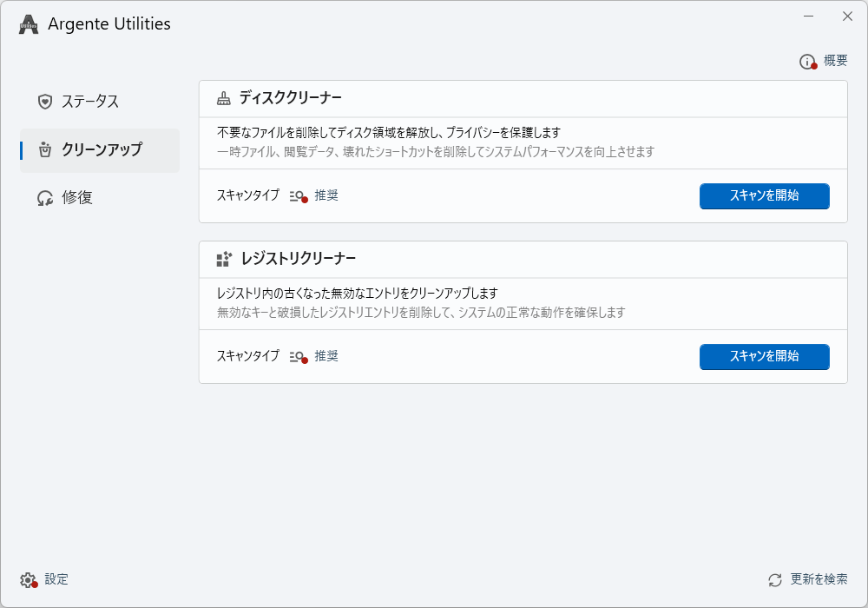Click the ディスククリーナー section header
Screen dimensions: 868x608
pyautogui.click(x=291, y=98)
